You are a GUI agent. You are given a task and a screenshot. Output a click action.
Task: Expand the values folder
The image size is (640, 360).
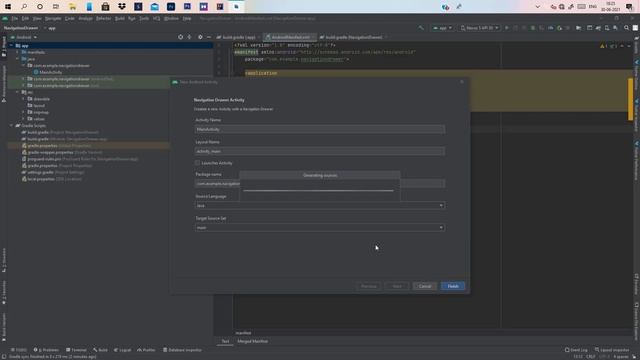tap(24, 119)
